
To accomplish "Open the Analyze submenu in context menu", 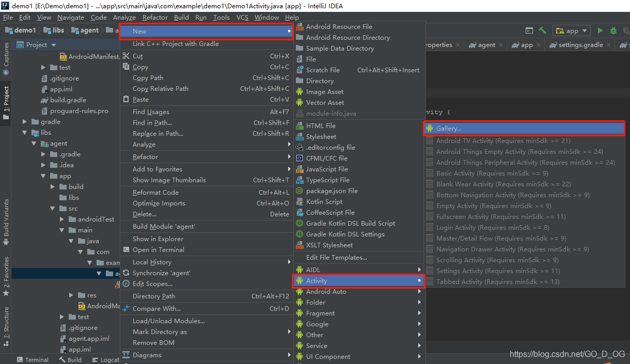I will click(x=207, y=144).
